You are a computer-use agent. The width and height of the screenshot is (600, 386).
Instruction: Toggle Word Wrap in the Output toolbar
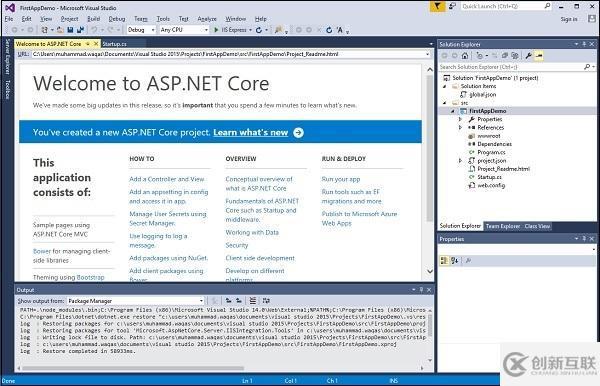[266, 301]
